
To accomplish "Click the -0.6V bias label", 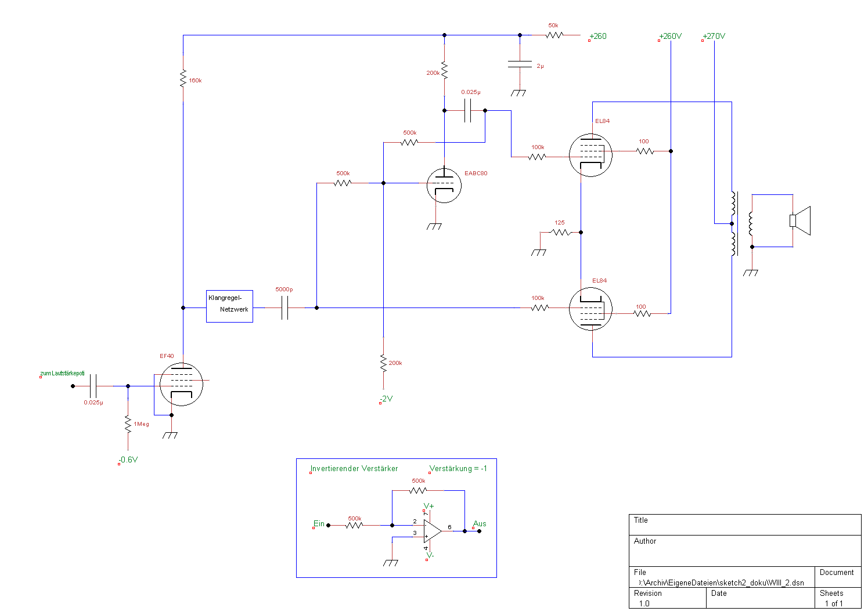I will [128, 460].
